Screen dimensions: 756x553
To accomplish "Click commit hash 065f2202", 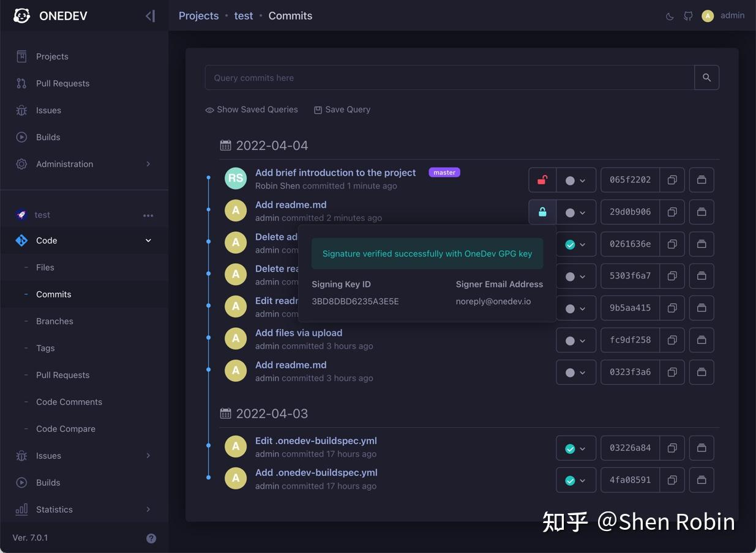I will 630,180.
